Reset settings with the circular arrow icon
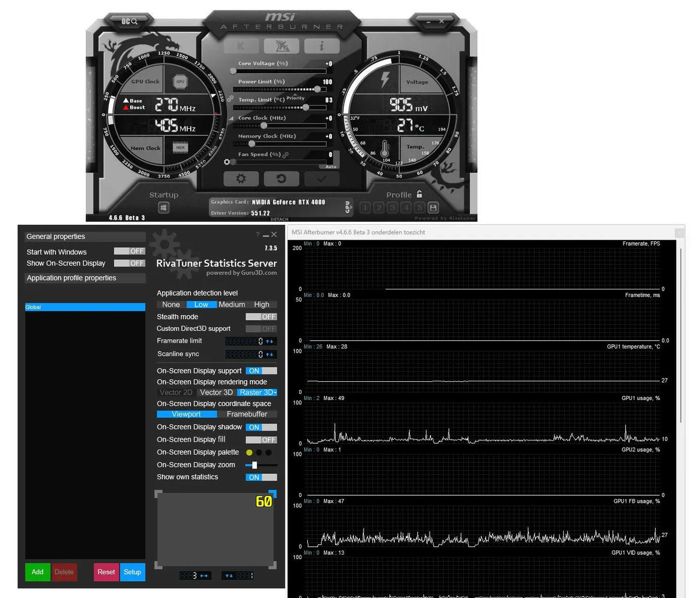This screenshot has width=700, height=598. pos(281,178)
